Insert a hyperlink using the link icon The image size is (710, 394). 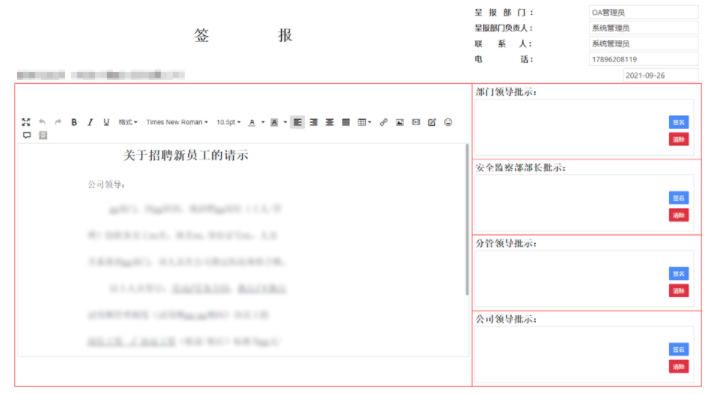tap(384, 122)
